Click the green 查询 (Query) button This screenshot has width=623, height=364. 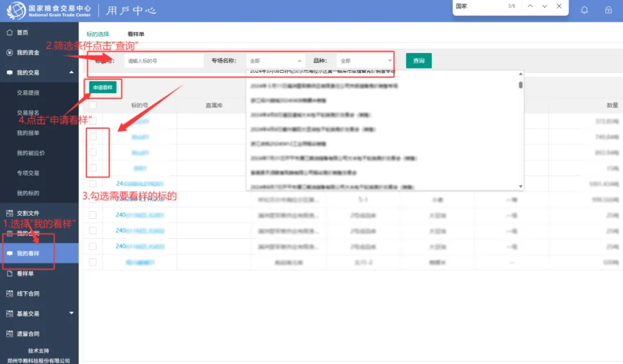(418, 60)
